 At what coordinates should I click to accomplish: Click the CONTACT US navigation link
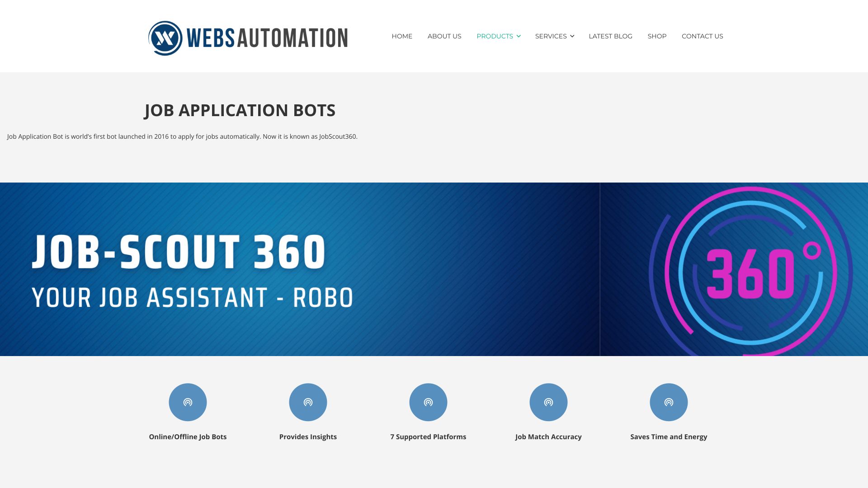(702, 36)
